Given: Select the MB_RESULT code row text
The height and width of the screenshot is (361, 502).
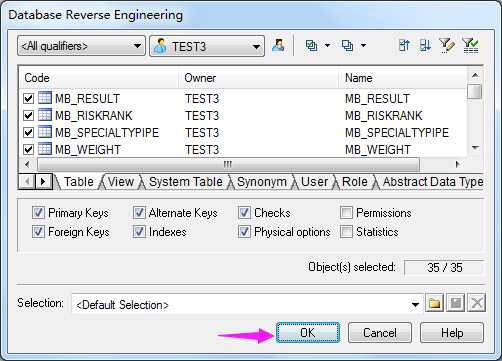Looking at the screenshot, I should (x=88, y=99).
